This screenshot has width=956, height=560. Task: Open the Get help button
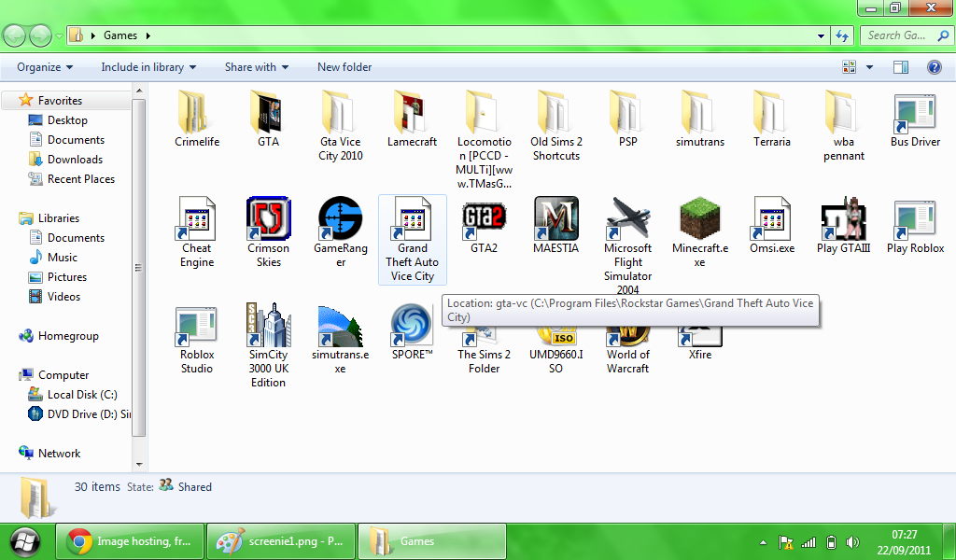(x=934, y=67)
